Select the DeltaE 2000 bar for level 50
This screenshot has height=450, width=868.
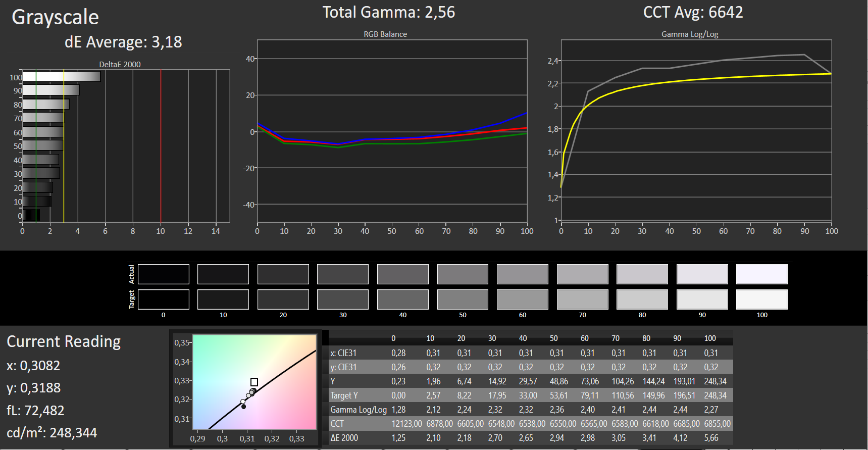coord(43,146)
